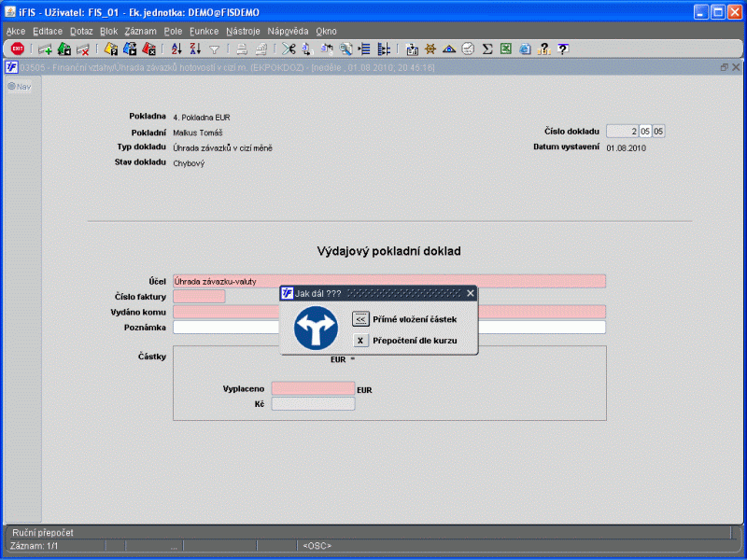Click the red EXIT toolbar icon
Viewport: 747px width, 560px height.
[x=17, y=49]
